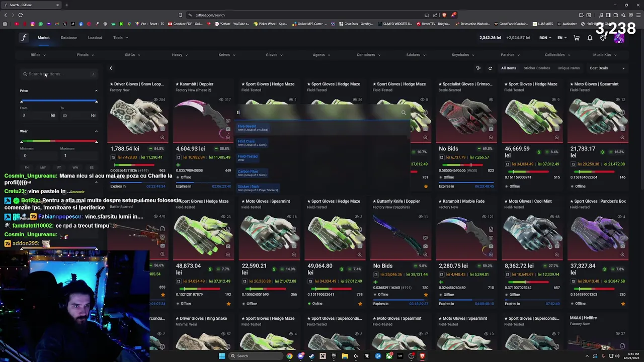The width and height of the screenshot is (644, 362).
Task: Bookmark this page in the address bar
Action: (x=180, y=15)
